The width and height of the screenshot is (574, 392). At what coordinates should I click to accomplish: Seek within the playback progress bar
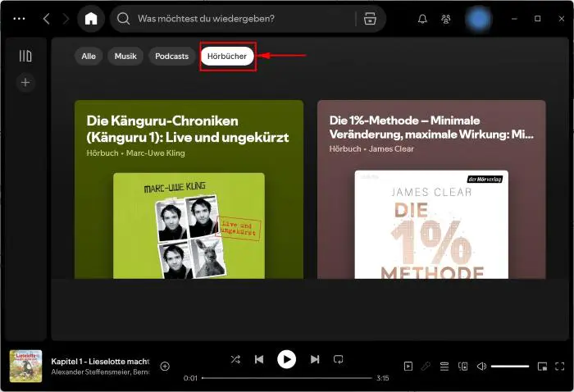coord(287,378)
